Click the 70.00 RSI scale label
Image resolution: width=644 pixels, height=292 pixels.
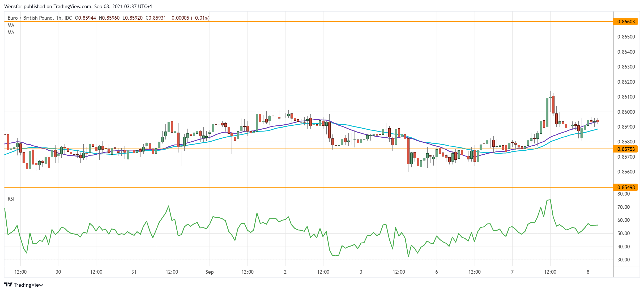623,207
